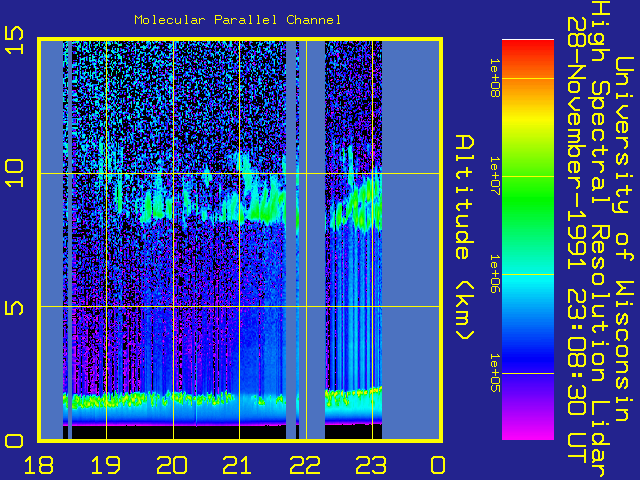
Task: Click the altitude axis label 5
Action: (x=15, y=308)
